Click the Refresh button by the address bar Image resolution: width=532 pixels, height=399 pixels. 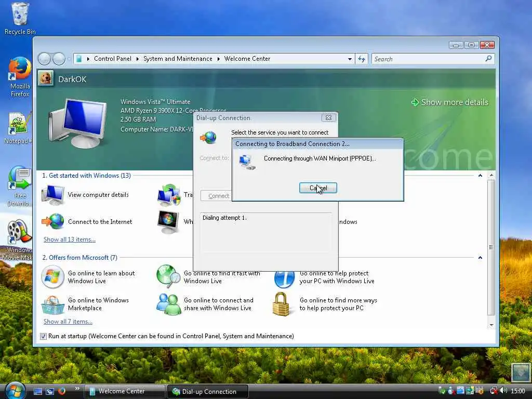tap(362, 59)
